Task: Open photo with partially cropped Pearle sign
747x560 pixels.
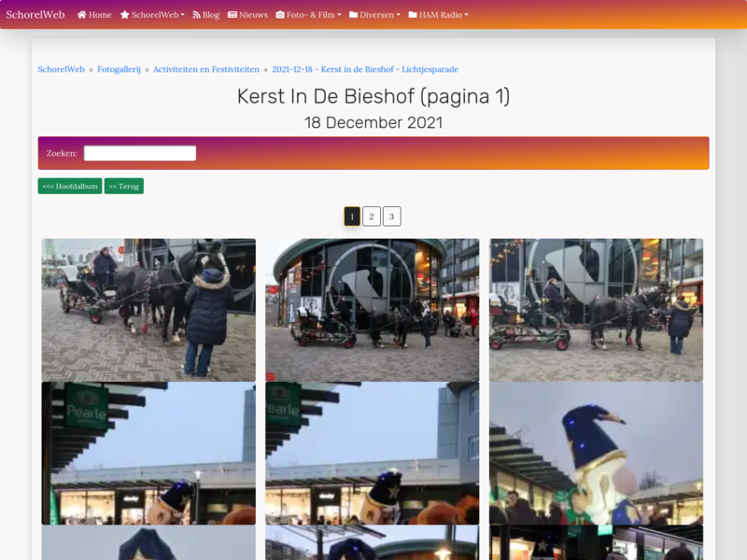Action: [x=372, y=454]
